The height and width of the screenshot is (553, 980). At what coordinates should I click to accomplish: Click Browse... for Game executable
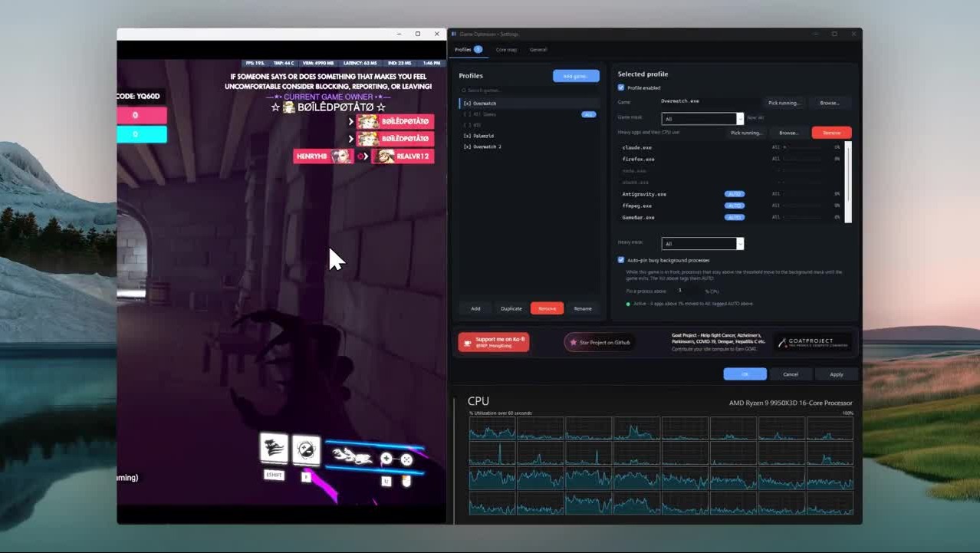tap(830, 102)
